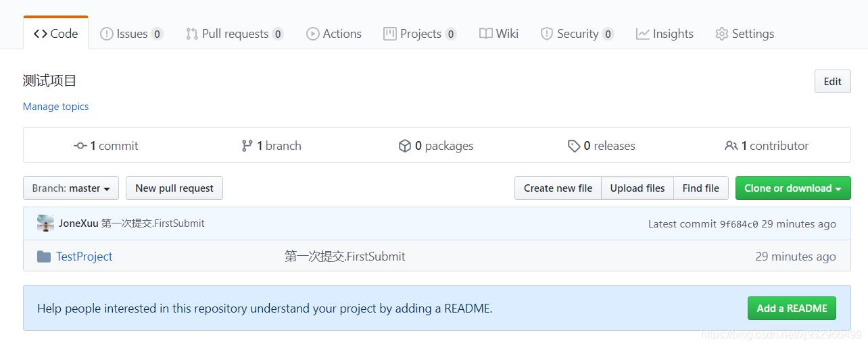The height and width of the screenshot is (347, 868).
Task: Click the Security shield icon
Action: tap(547, 34)
